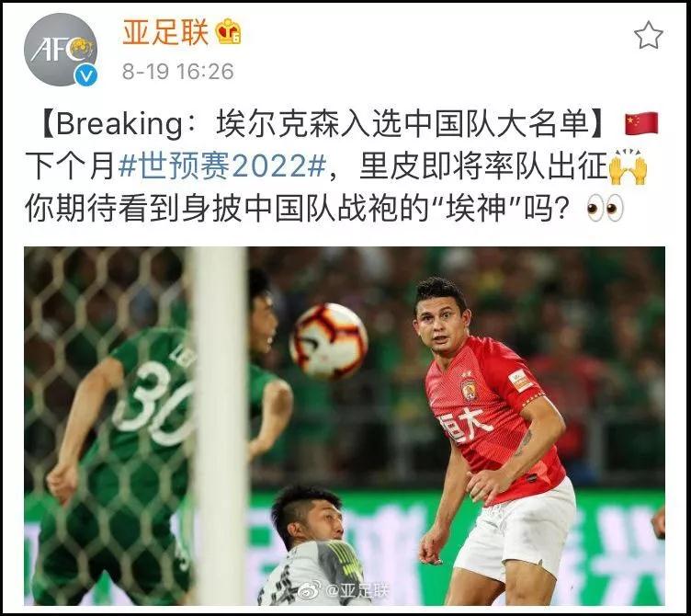Click the blue verified V badge
The width and height of the screenshot is (691, 616).
(85, 75)
